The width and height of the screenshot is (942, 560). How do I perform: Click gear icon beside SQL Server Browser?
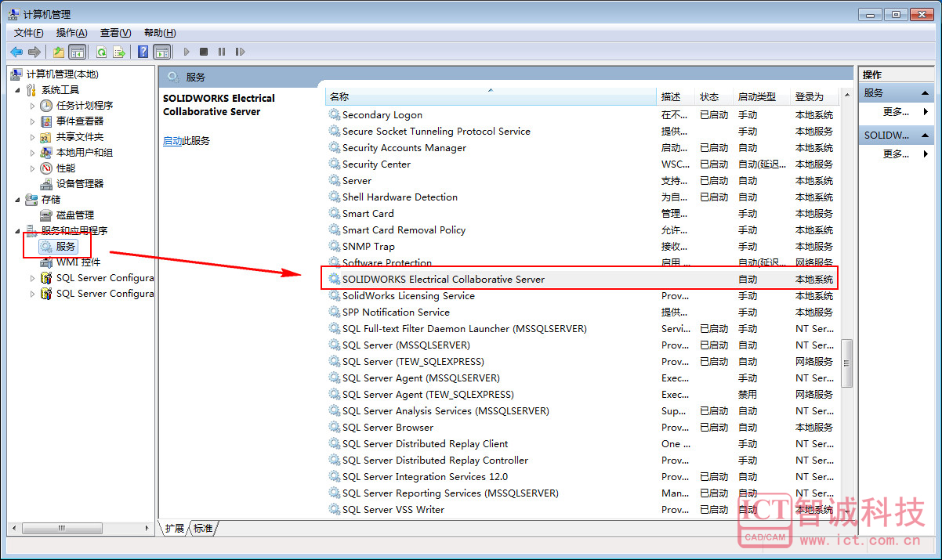click(335, 427)
